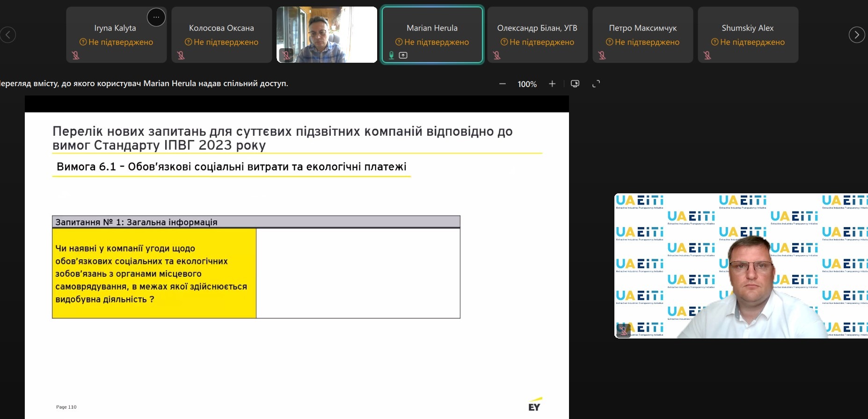Select the plaid-shirt participant video thumbnail
Image resolution: width=868 pixels, height=419 pixels.
pyautogui.click(x=327, y=35)
